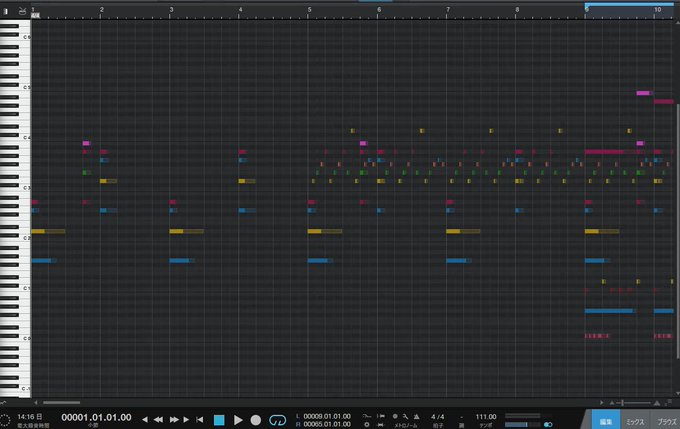Click the C2 piano key
Viewport: 680px width, 429px height.
(16, 239)
